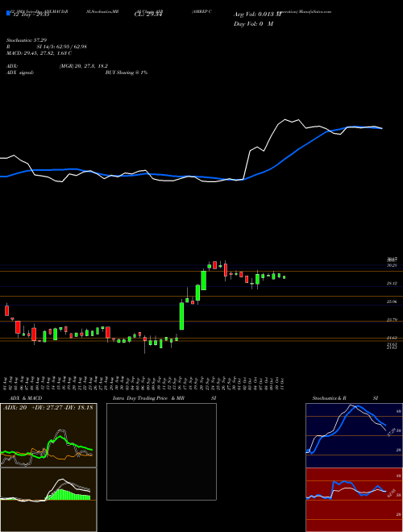Click the 30.29 price axis label

click(x=392, y=266)
